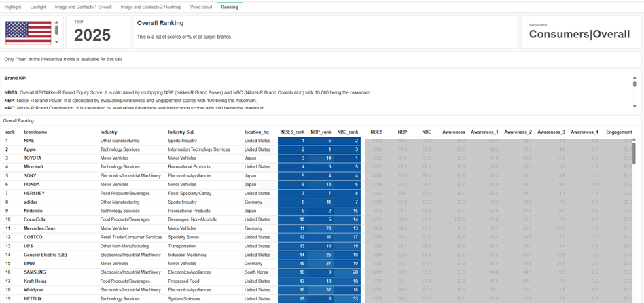Click the Coca-Cola brand name cell

tap(36, 219)
